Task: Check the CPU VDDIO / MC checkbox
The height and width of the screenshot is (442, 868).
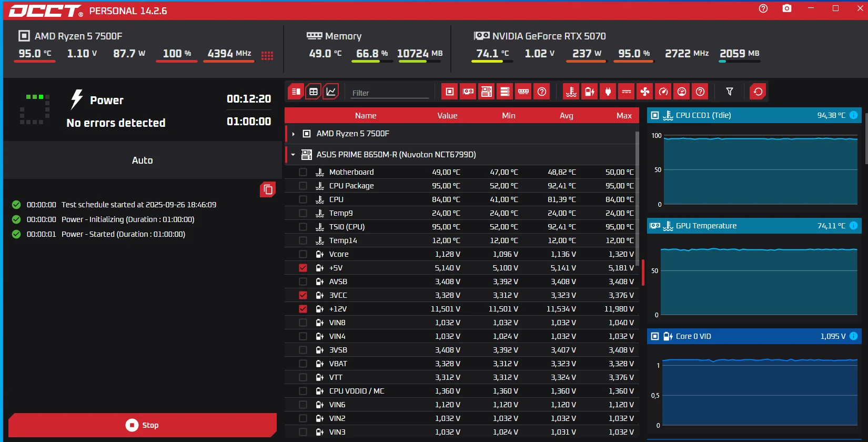Action: click(303, 391)
